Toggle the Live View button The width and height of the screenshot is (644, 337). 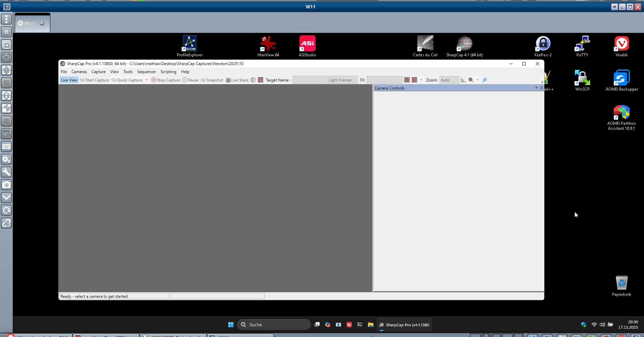69,80
